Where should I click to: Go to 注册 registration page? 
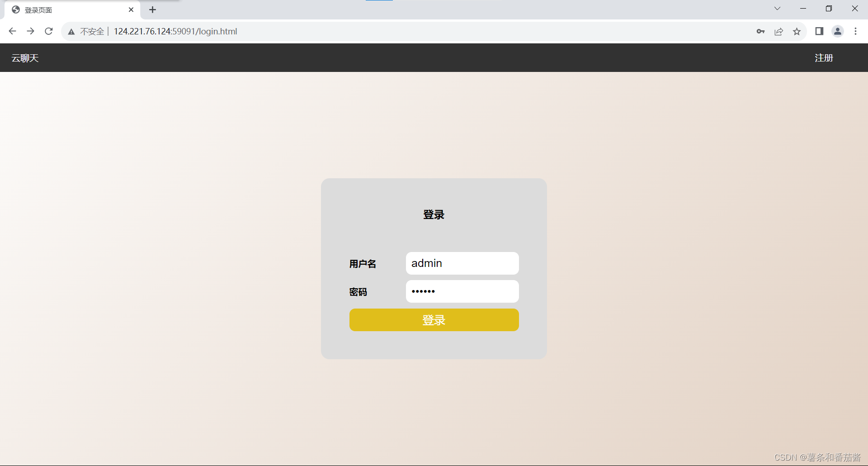click(x=824, y=58)
